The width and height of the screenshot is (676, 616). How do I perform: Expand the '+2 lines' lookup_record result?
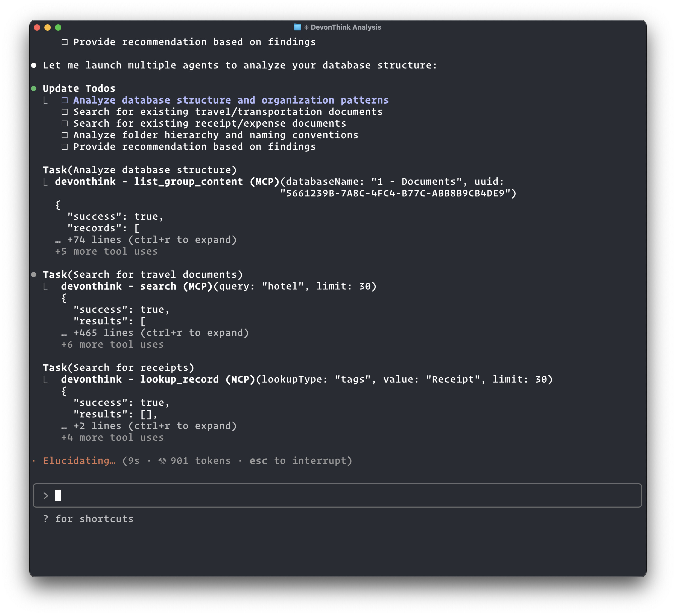pos(149,426)
